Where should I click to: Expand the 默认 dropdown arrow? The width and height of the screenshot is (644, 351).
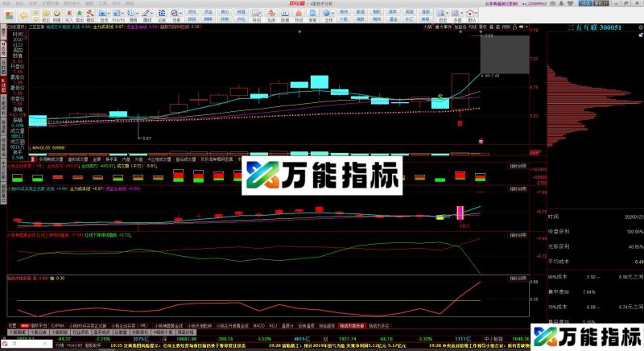click(x=477, y=14)
